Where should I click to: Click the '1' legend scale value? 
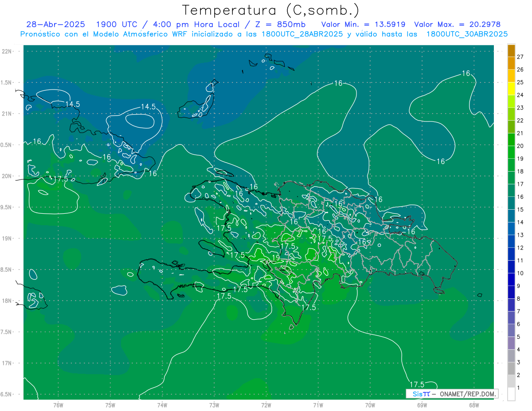(519, 388)
